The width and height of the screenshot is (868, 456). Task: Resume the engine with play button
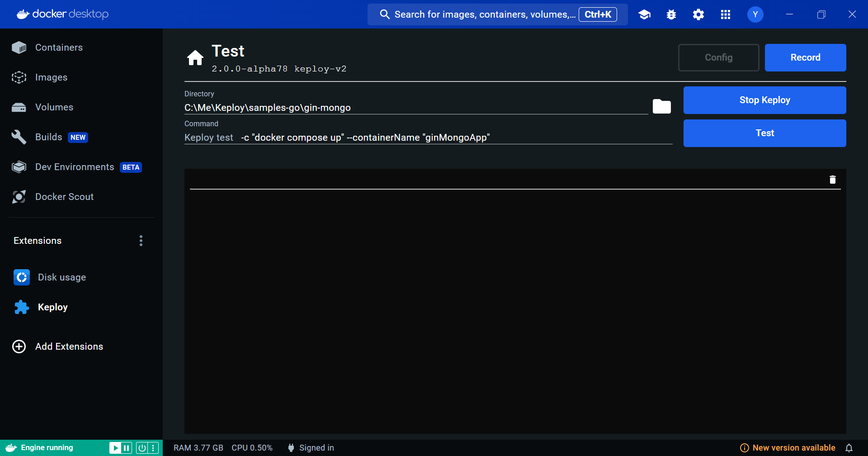115,448
